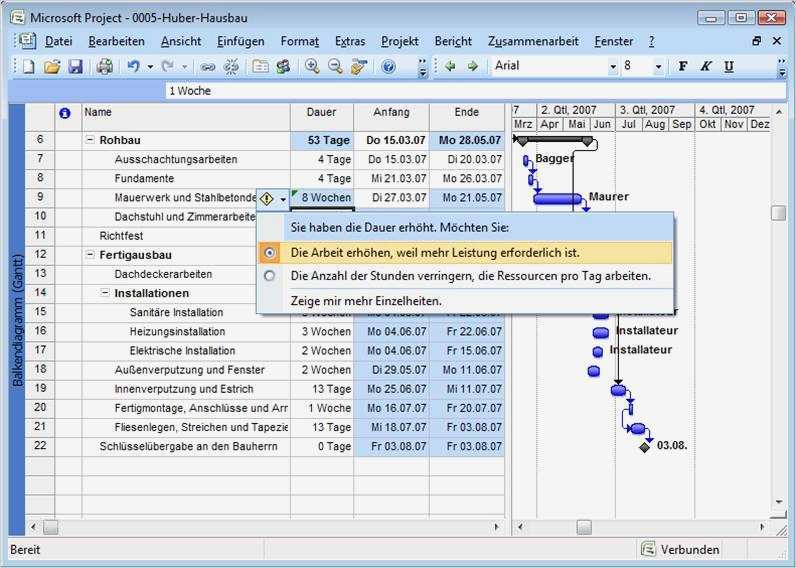Open the smart tag dropdown arrow
This screenshot has height=568, width=796.
pos(283,199)
